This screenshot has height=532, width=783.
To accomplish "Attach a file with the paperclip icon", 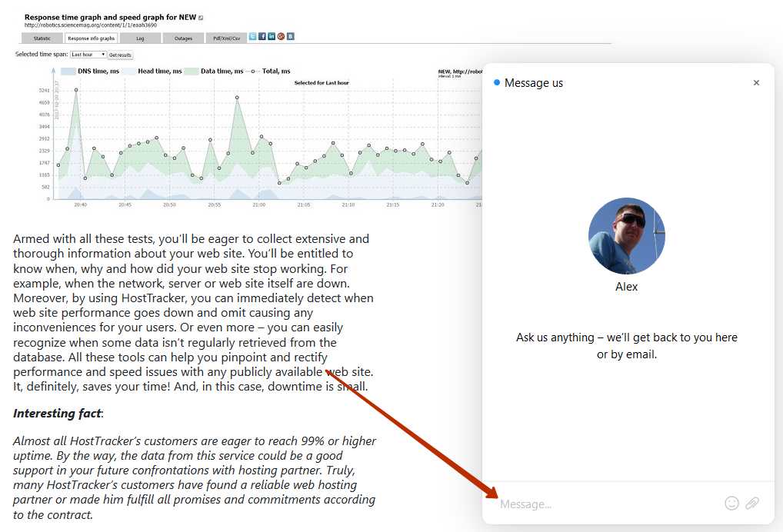I will click(x=752, y=503).
